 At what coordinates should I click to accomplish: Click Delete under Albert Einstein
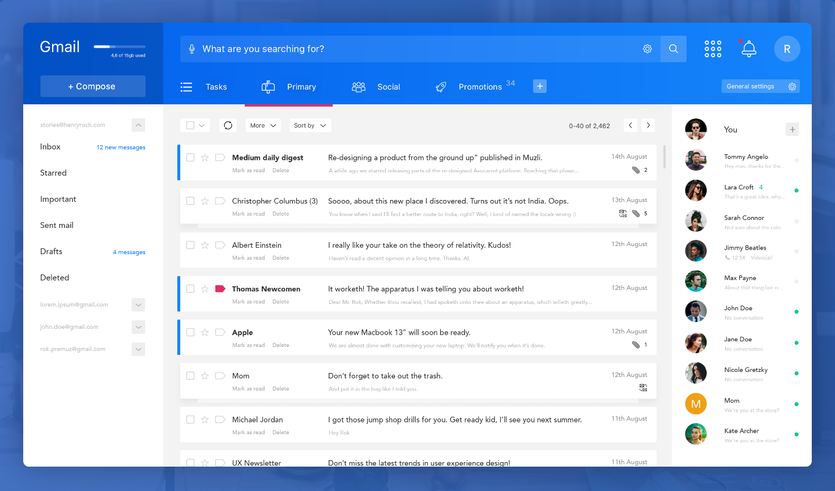click(281, 258)
